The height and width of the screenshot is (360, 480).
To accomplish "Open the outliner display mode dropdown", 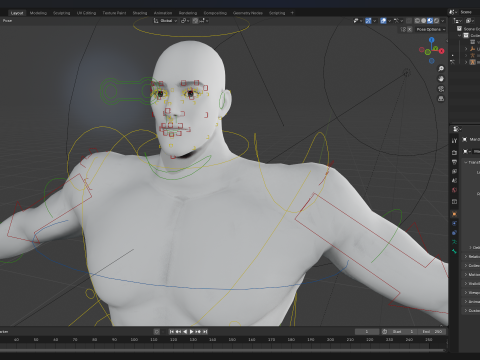I will (458, 21).
